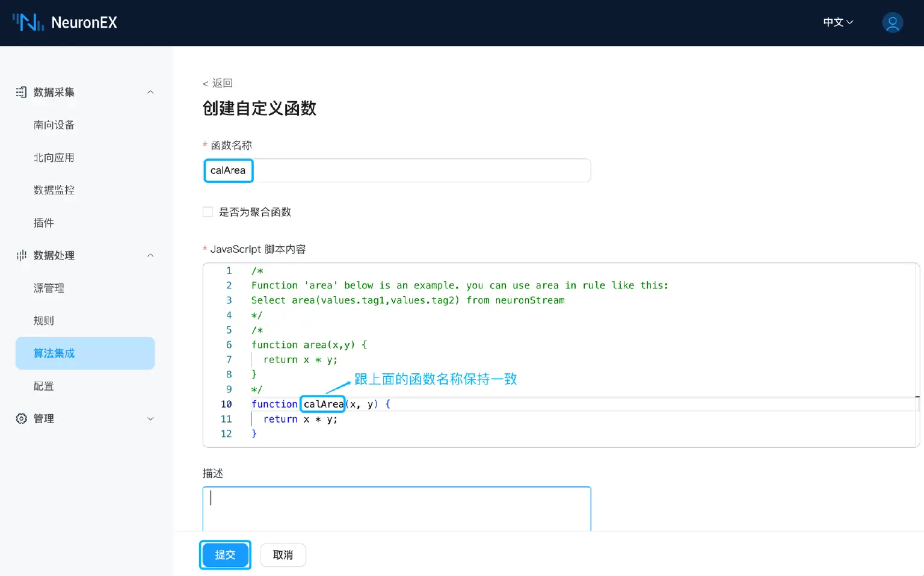Open 数据监控 in the sidebar

(54, 190)
